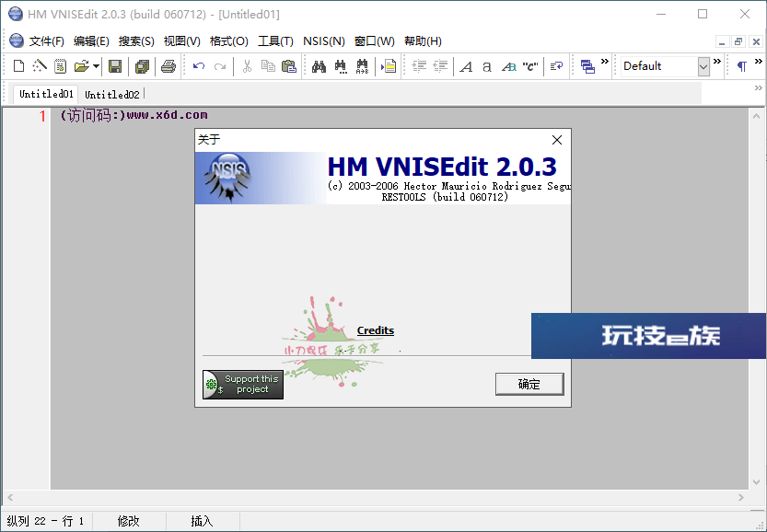The image size is (767, 532).
Task: Open the 视图(V) menu
Action: coord(182,41)
